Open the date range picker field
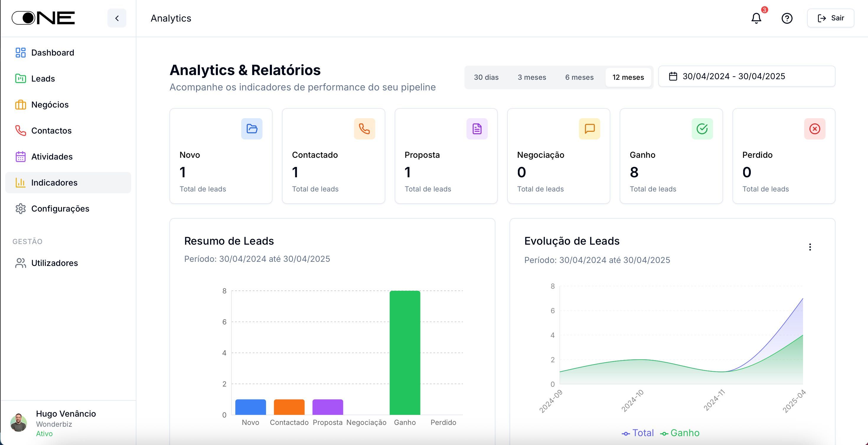 [x=747, y=76]
